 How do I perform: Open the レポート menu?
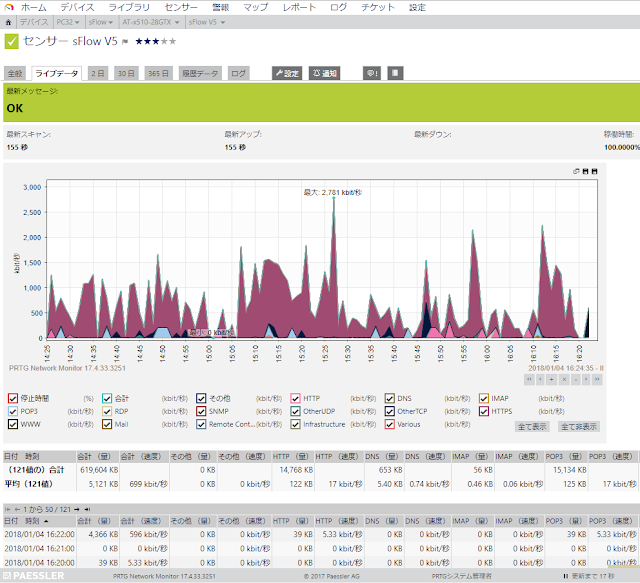[299, 7]
